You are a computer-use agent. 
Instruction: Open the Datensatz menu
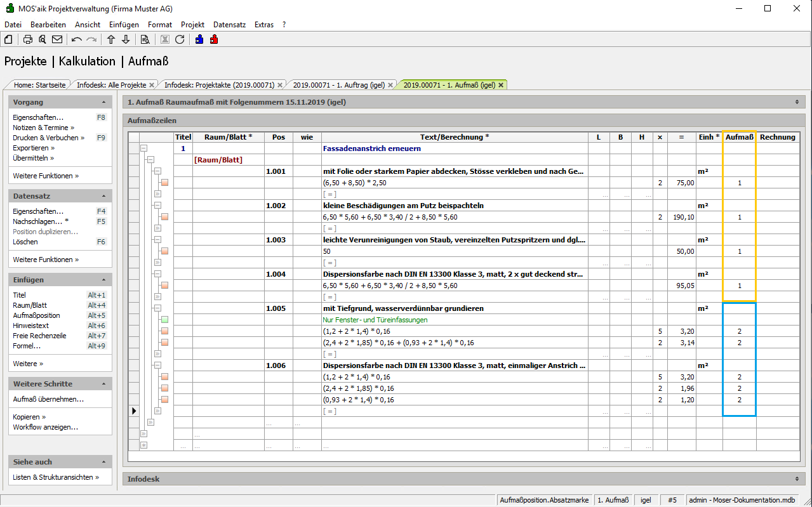[229, 25]
